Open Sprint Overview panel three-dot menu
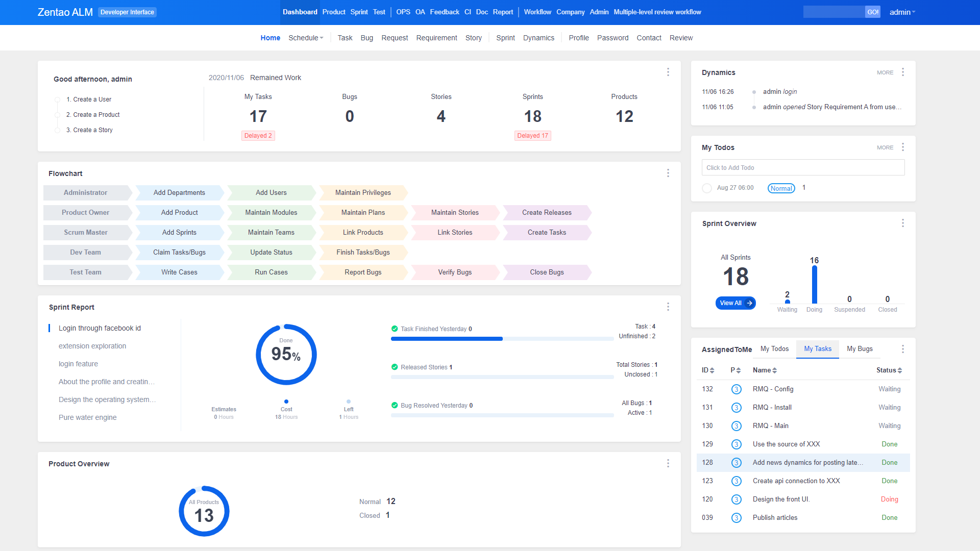The height and width of the screenshot is (551, 980). click(902, 223)
